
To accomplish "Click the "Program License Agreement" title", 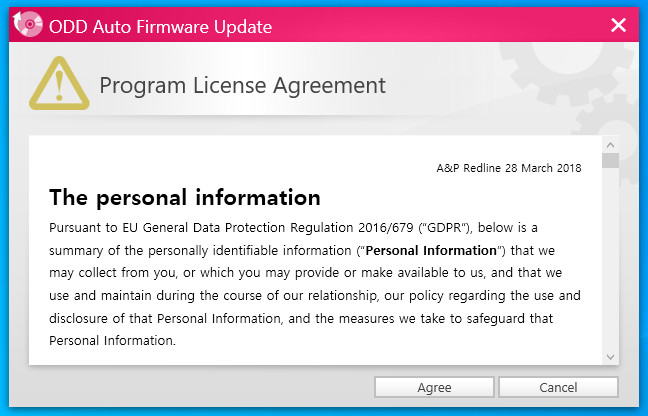I will [242, 85].
